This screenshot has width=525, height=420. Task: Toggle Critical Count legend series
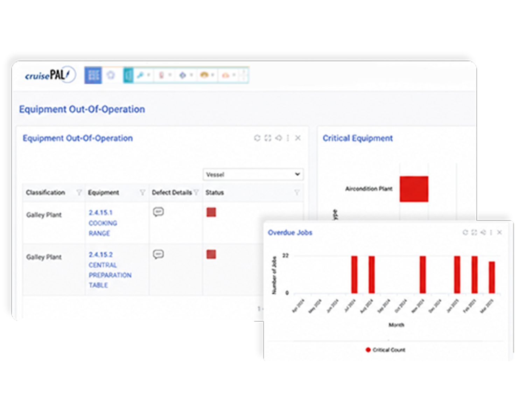click(385, 350)
